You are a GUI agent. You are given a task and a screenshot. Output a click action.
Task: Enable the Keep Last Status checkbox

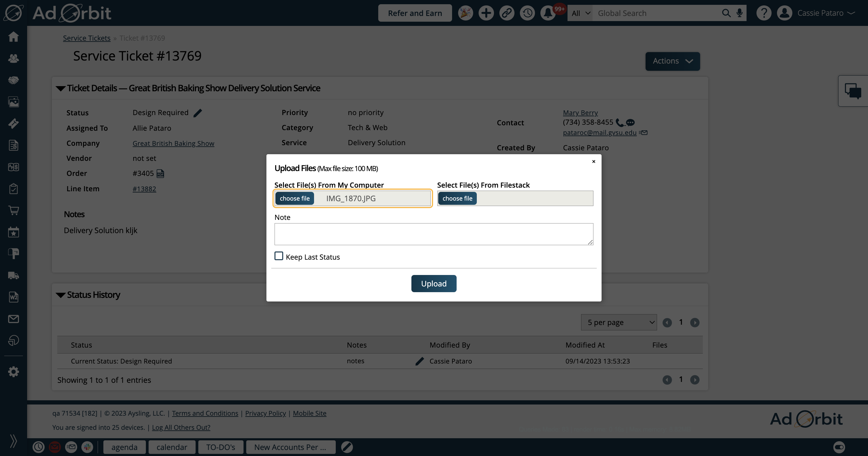coord(279,256)
